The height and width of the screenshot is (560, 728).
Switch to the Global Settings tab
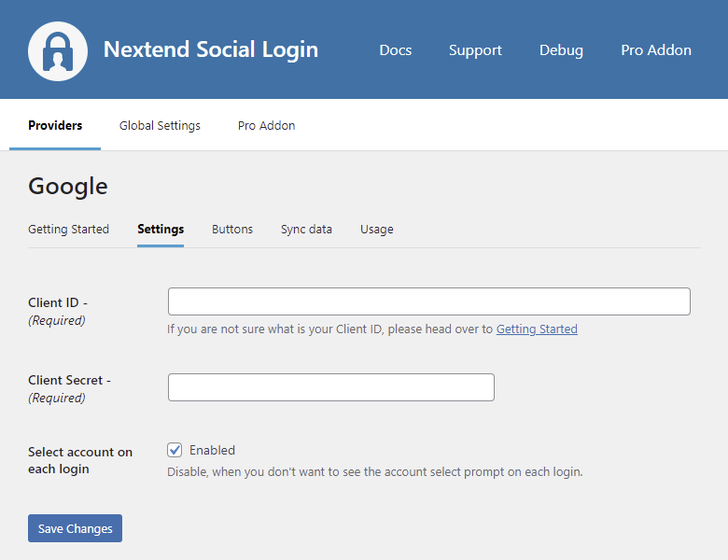160,125
